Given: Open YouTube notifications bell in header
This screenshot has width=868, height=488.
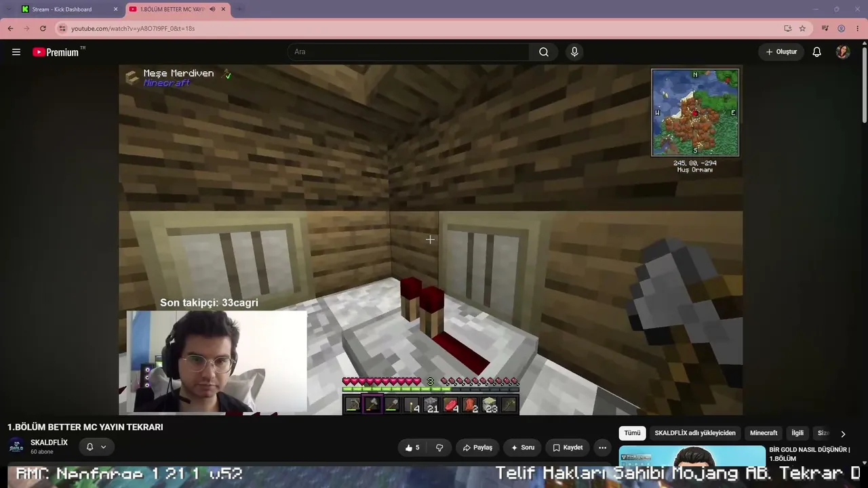Looking at the screenshot, I should [817, 52].
